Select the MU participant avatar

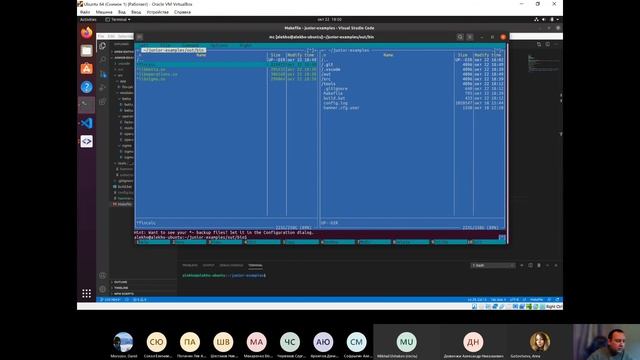pos(406,342)
